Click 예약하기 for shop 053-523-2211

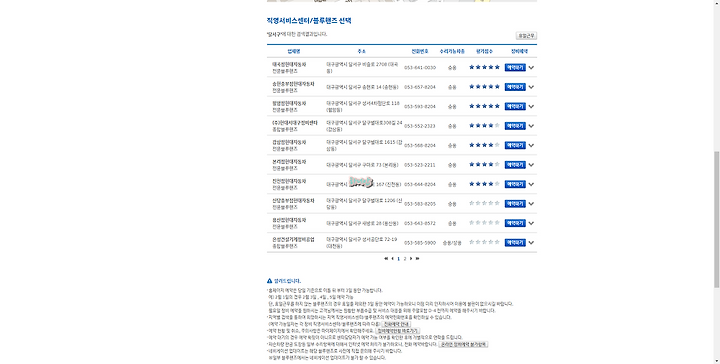click(x=515, y=165)
